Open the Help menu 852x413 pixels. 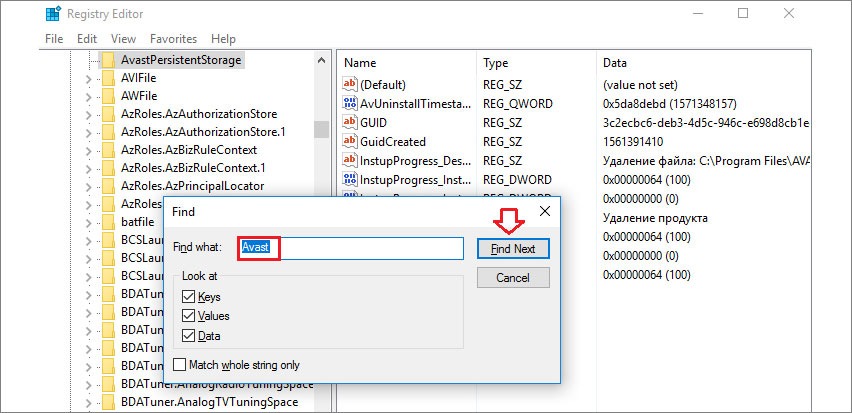223,39
